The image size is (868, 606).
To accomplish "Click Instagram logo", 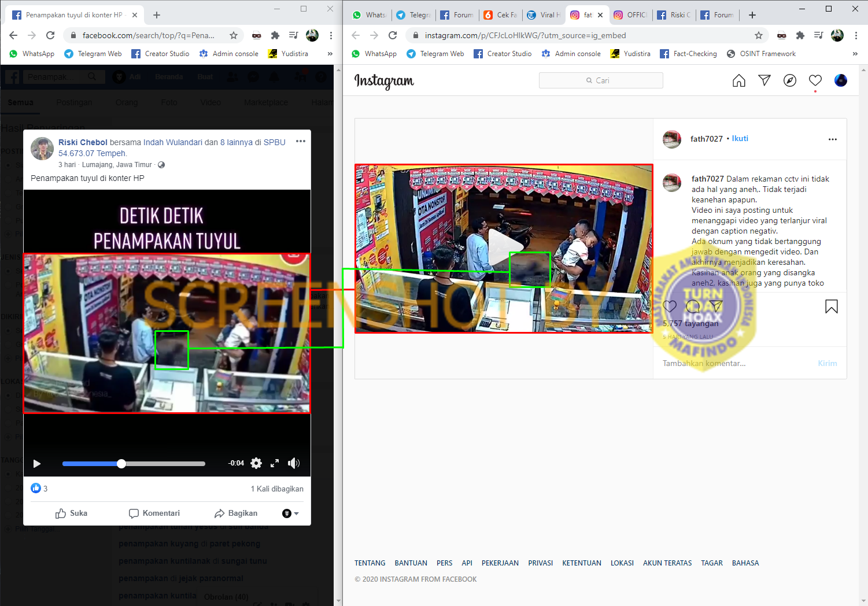I will point(384,81).
